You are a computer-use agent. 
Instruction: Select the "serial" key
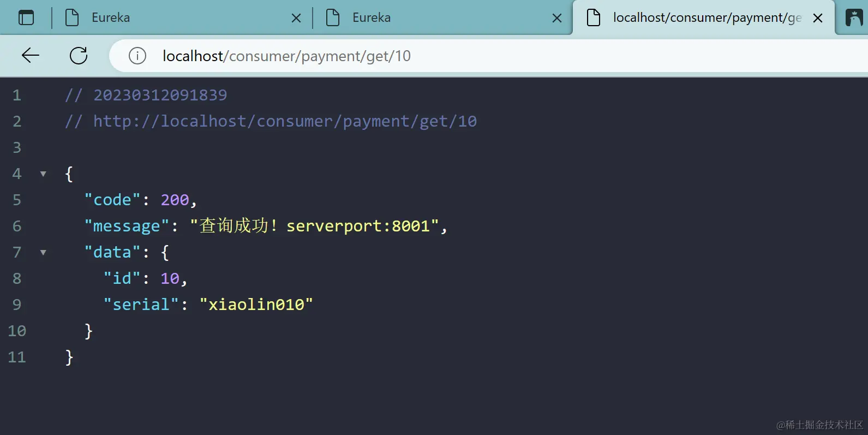(141, 305)
